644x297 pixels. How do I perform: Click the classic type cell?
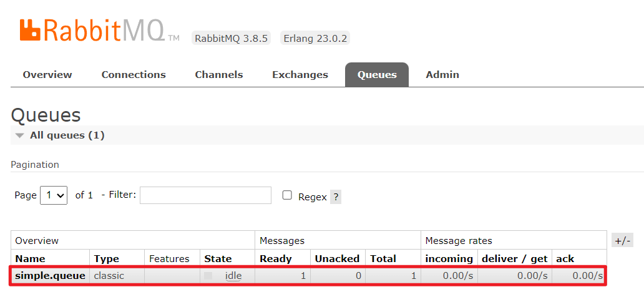click(109, 276)
